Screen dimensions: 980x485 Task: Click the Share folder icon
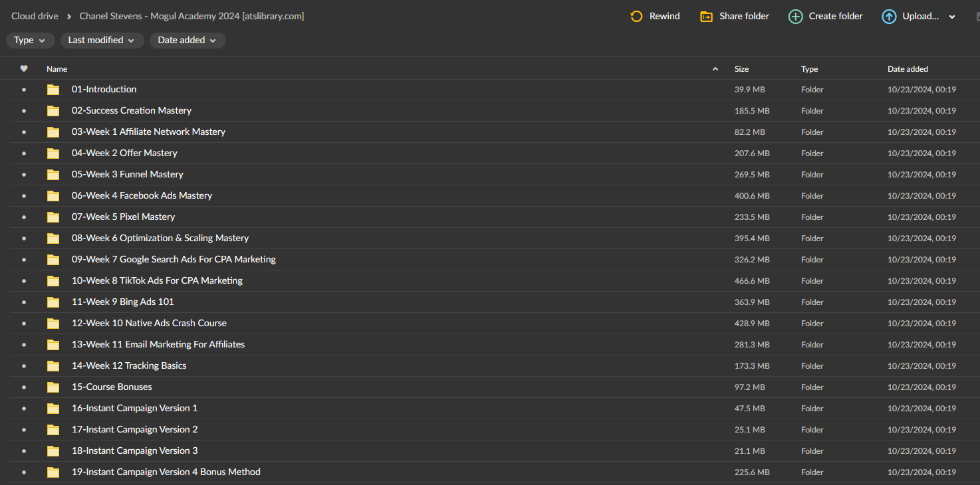coord(706,17)
